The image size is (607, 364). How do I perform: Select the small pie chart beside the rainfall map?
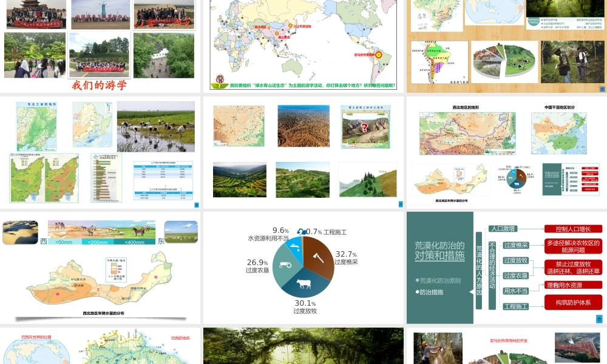click(516, 179)
